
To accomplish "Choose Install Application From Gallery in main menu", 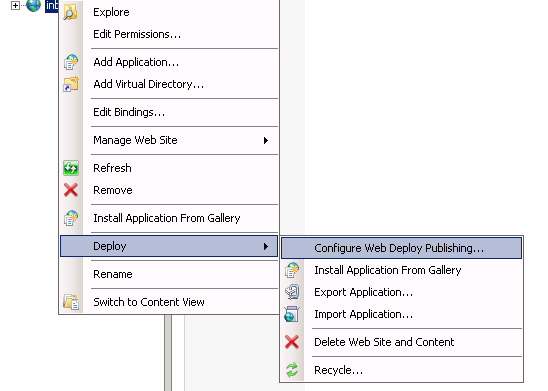I will pos(169,218).
